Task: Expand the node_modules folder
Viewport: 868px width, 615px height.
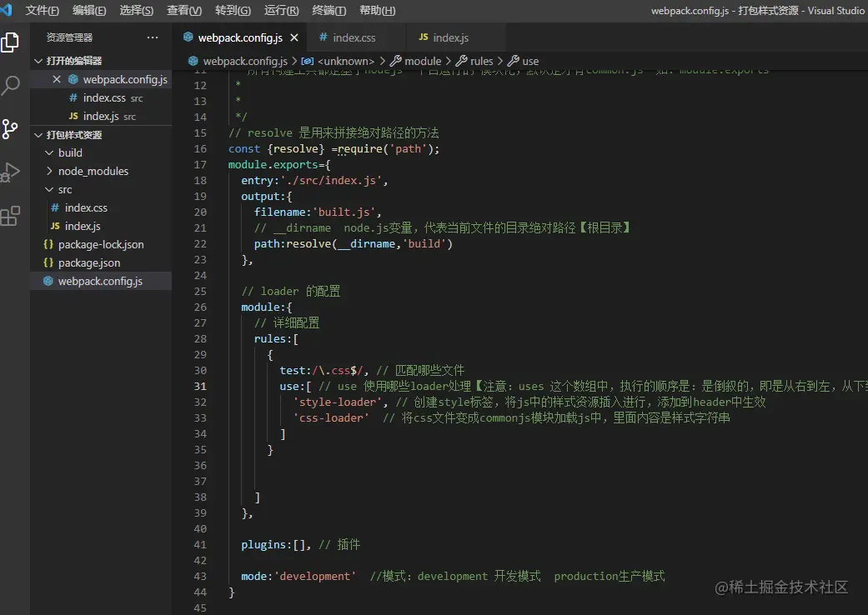Action: (101, 171)
